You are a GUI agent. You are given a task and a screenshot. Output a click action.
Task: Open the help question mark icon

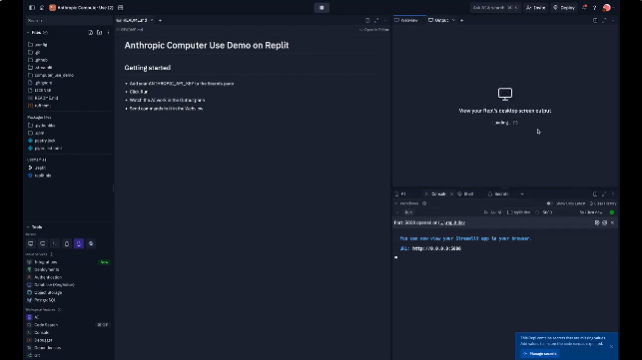[595, 8]
